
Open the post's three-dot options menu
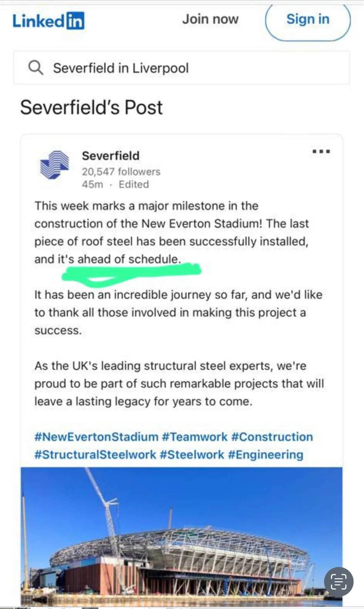point(321,152)
